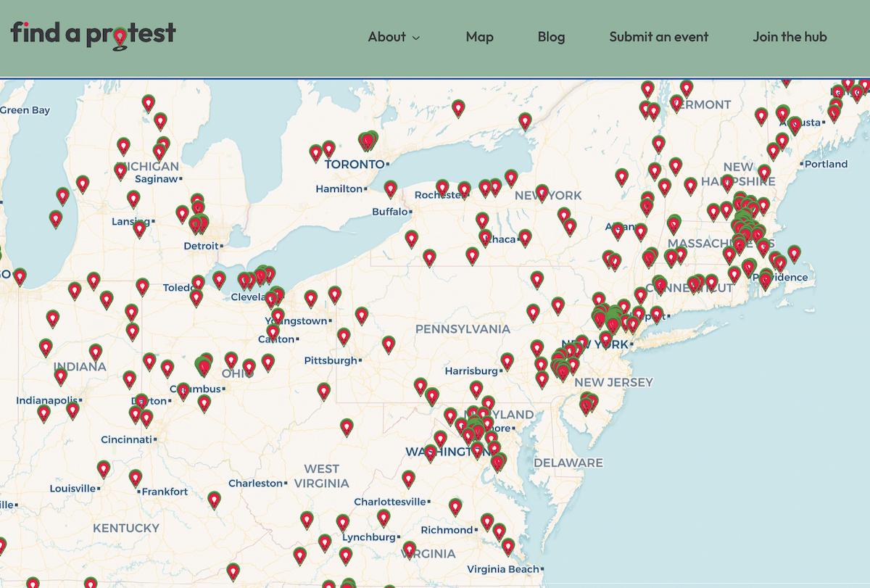Click the pin east of Pittsburgh label
870x588 pixels.
(x=389, y=344)
